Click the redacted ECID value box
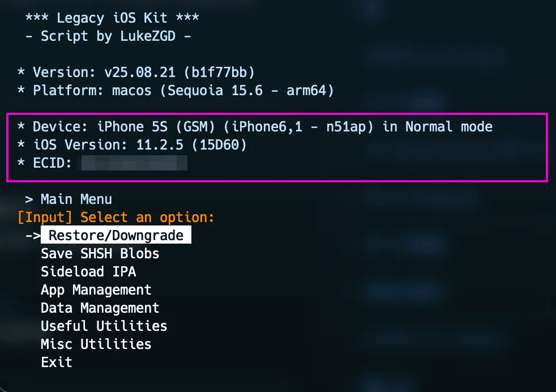This screenshot has width=556, height=392. click(x=134, y=163)
